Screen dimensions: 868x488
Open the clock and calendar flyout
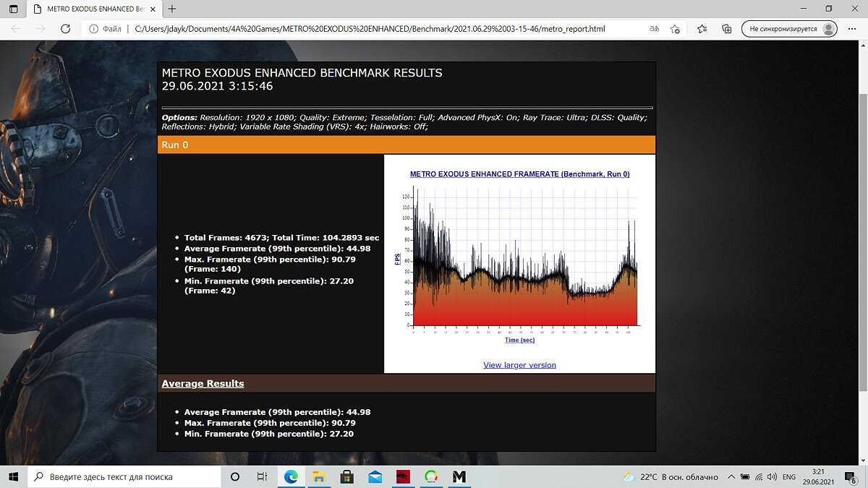[818, 477]
